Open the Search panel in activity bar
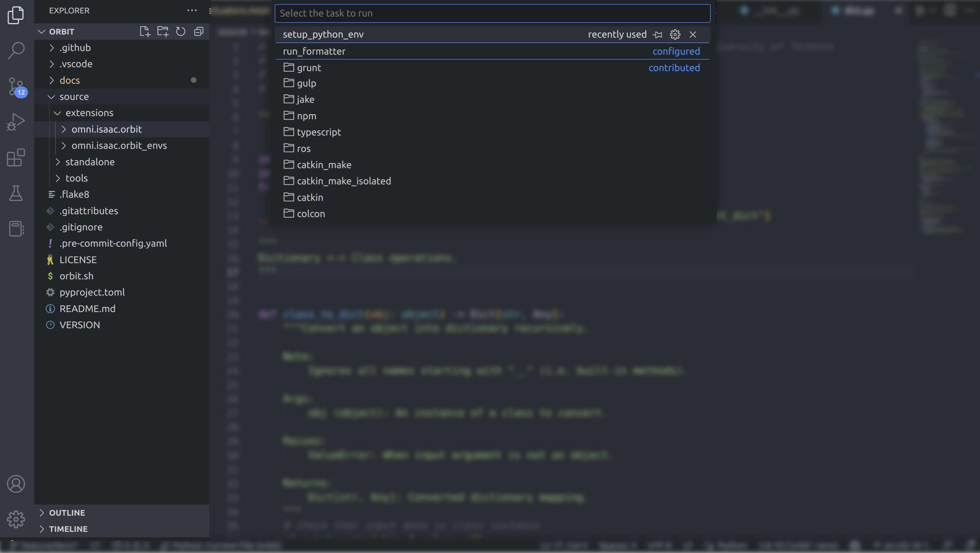 pos(16,50)
